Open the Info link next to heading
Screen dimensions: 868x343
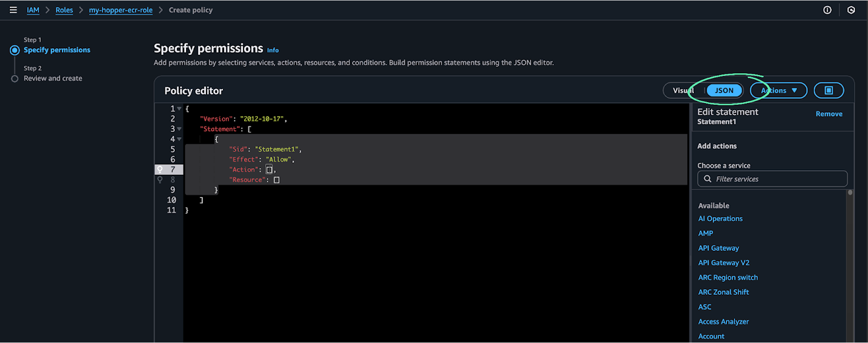coord(273,50)
